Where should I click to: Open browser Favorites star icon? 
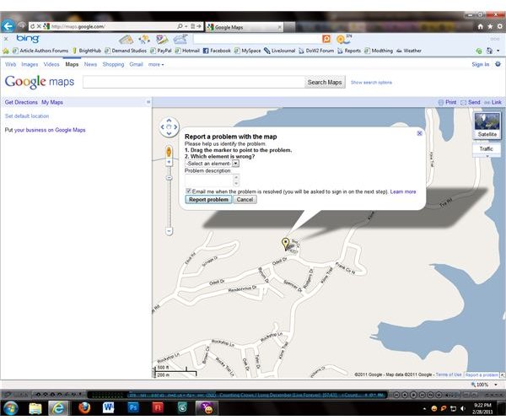(x=490, y=26)
